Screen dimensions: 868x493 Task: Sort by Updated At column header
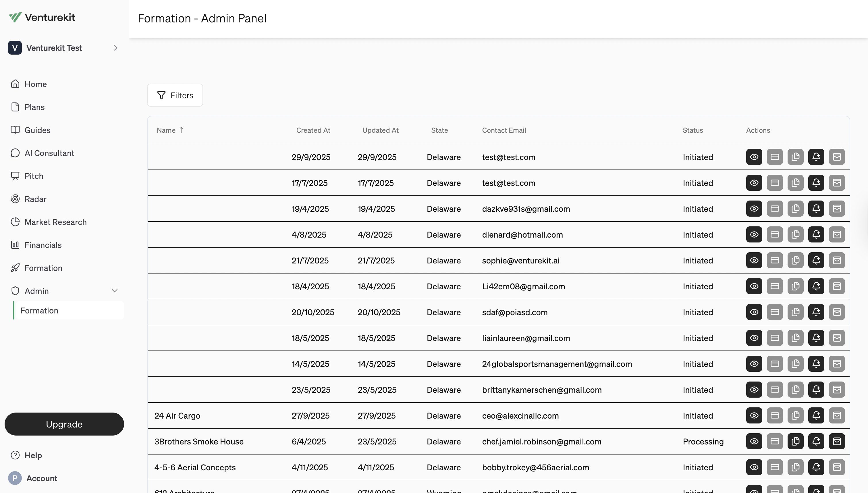pos(380,130)
